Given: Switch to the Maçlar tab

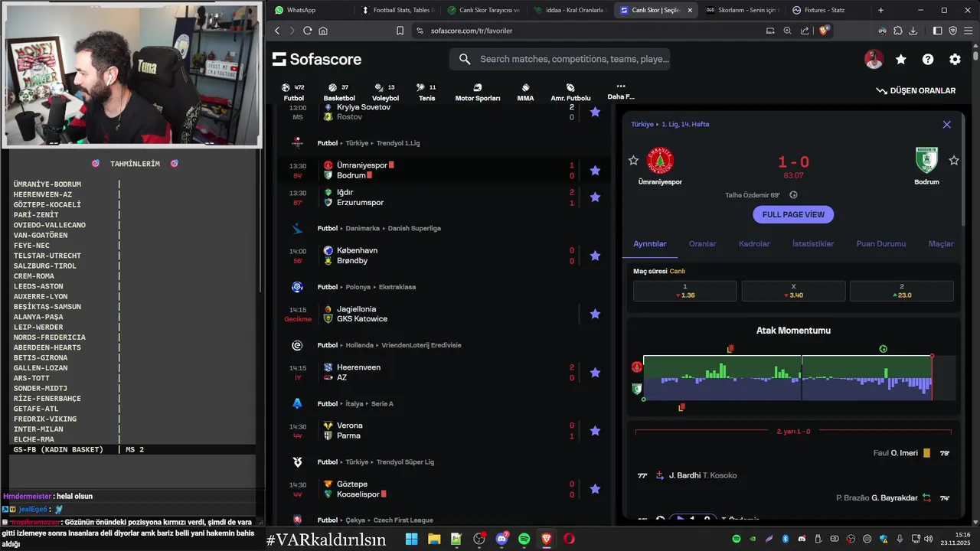Looking at the screenshot, I should [941, 243].
